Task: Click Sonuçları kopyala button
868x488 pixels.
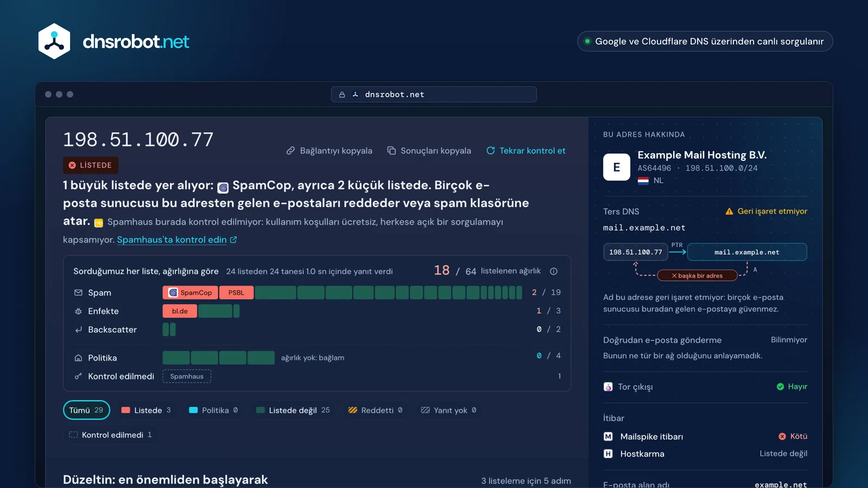Action: pyautogui.click(x=429, y=151)
